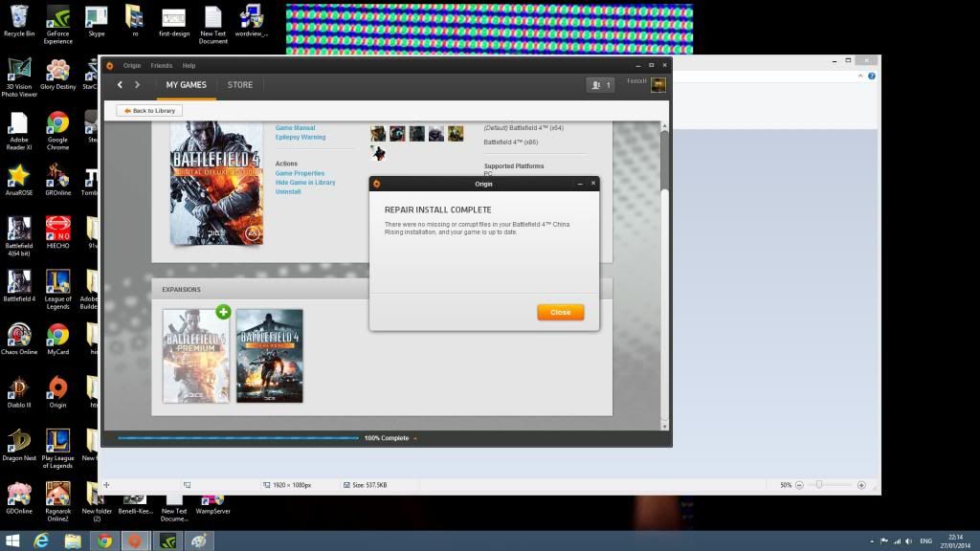Select the HIECHO desktop icon
980x551 pixels.
click(57, 232)
